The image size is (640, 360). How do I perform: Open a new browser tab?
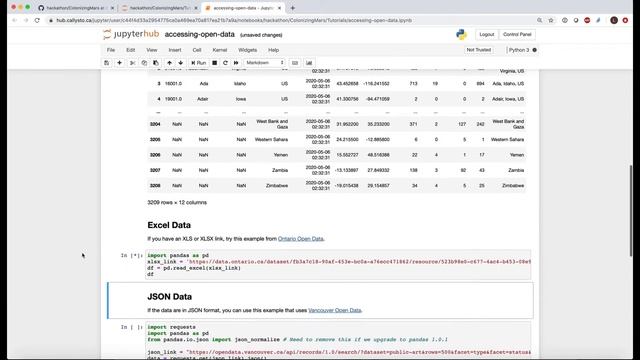click(293, 8)
